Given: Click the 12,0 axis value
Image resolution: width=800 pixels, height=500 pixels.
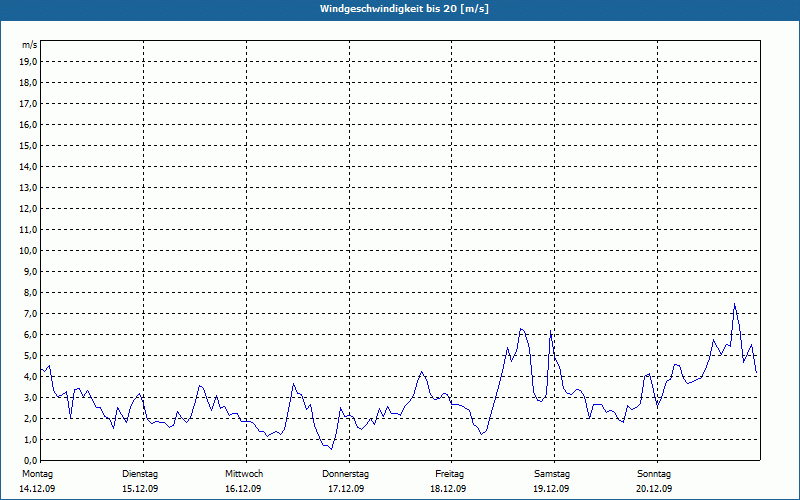Looking at the screenshot, I should 28,209.
